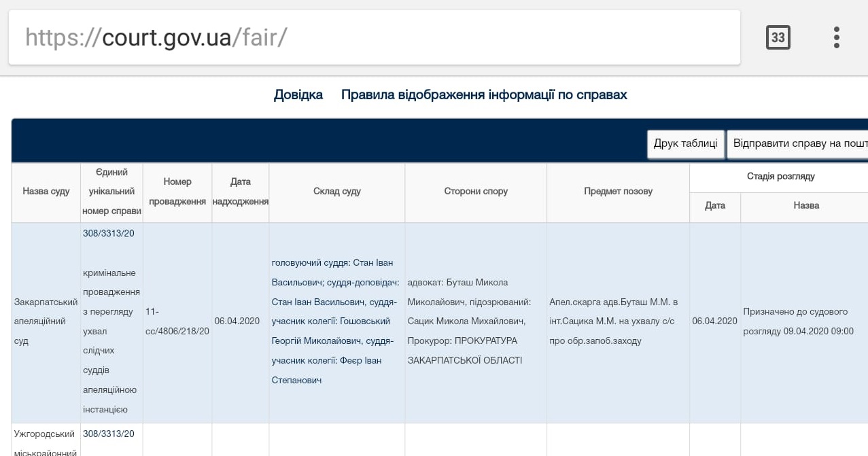Click case number 308/3313/20 in Ужгородський row
The height and width of the screenshot is (456, 868).
(x=109, y=434)
